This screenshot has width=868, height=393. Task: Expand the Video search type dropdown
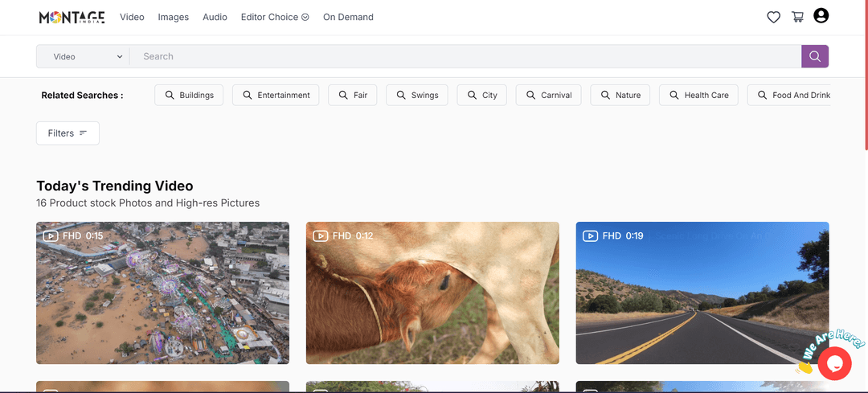[84, 56]
